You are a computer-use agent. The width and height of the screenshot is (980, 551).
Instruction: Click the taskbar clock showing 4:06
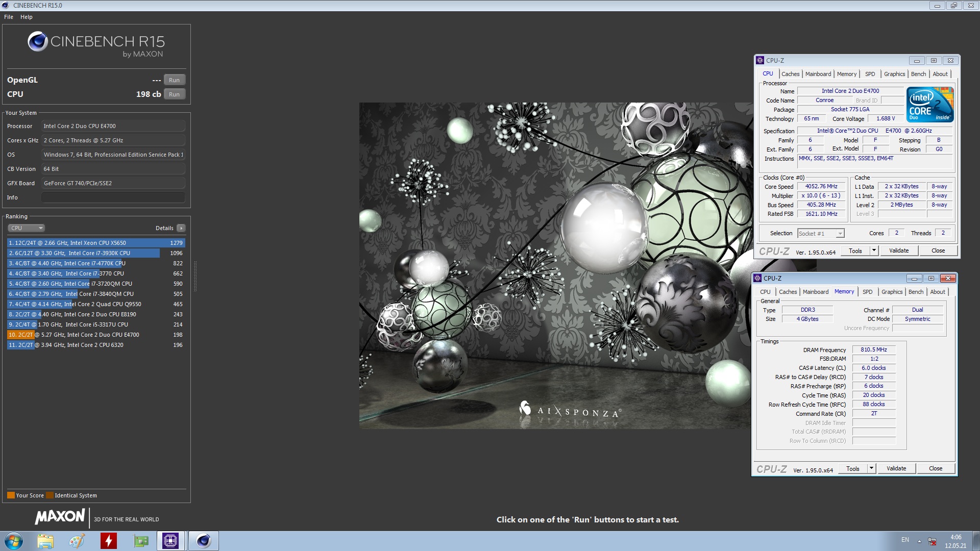pyautogui.click(x=955, y=541)
